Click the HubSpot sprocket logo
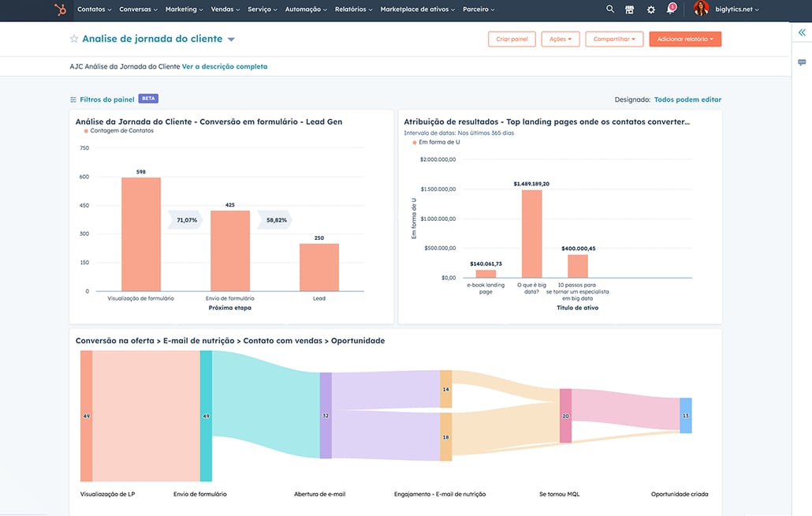 [60, 9]
